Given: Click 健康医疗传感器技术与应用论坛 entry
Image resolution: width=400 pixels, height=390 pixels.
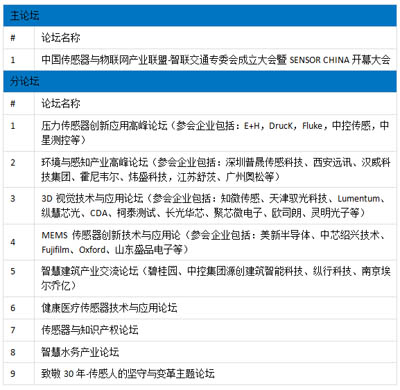Looking at the screenshot, I should (109, 308).
